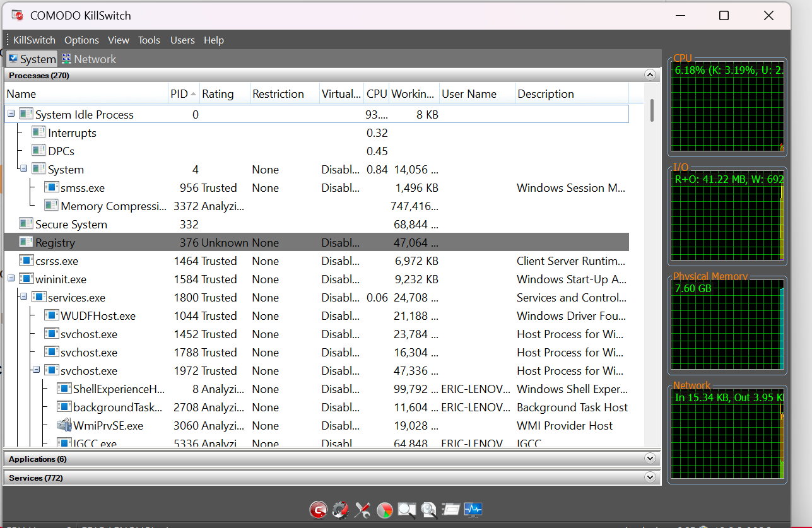Click the "WMI Provider Host" description
812x528 pixels.
tap(565, 426)
